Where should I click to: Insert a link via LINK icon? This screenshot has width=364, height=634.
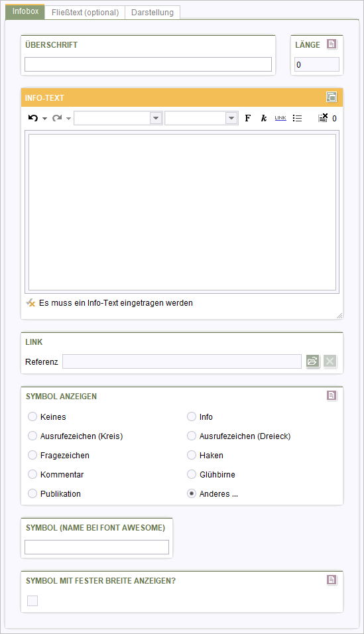(280, 118)
